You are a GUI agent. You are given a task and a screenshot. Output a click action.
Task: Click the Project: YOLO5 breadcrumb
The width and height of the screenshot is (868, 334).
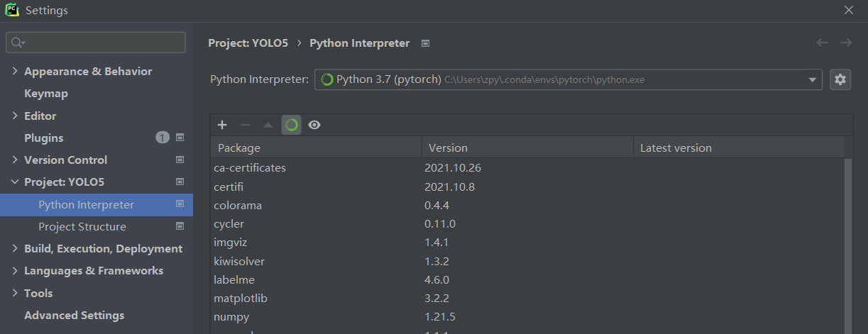pyautogui.click(x=248, y=43)
